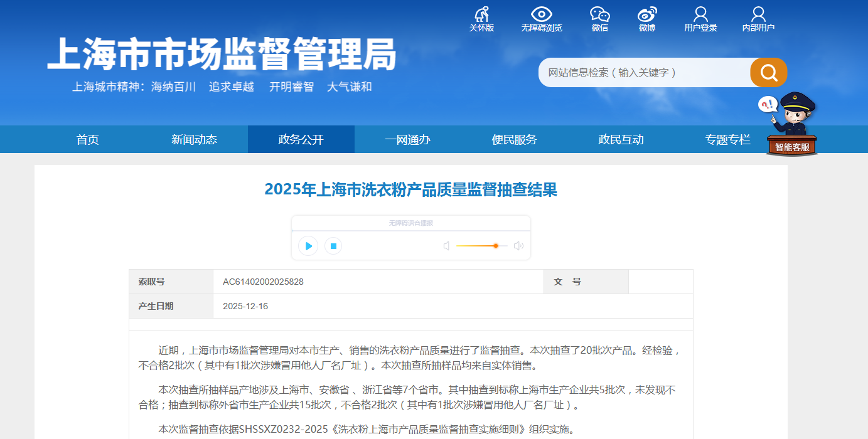This screenshot has height=439, width=868.
Task: Click the 便民服务 navigation item
Action: point(514,139)
